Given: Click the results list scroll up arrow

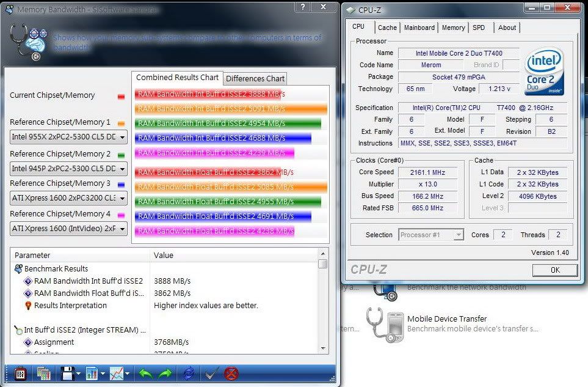Looking at the screenshot, I should 323,254.
